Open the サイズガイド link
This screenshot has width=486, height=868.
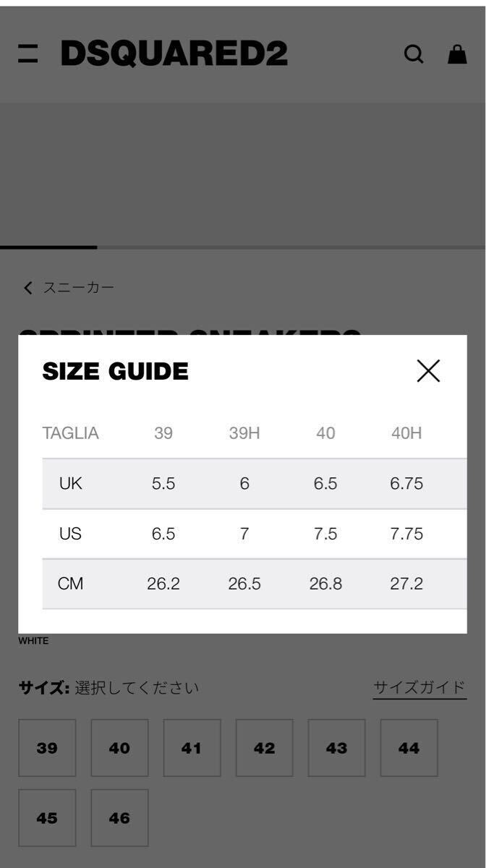(x=419, y=687)
